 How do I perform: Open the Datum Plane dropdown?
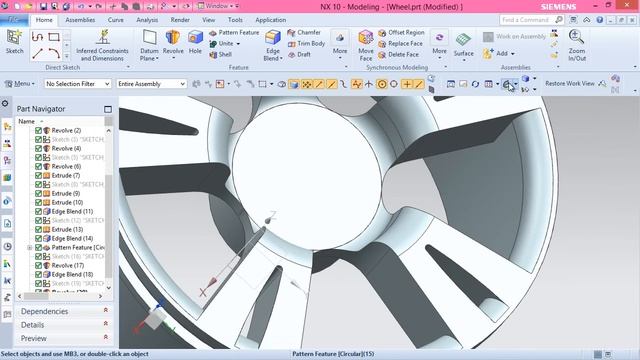click(x=149, y=55)
